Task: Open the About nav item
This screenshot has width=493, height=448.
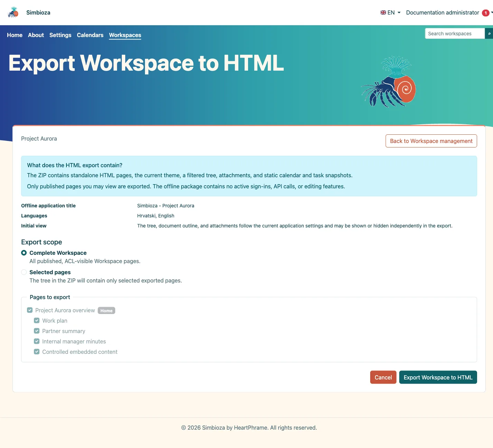Action: coord(36,35)
